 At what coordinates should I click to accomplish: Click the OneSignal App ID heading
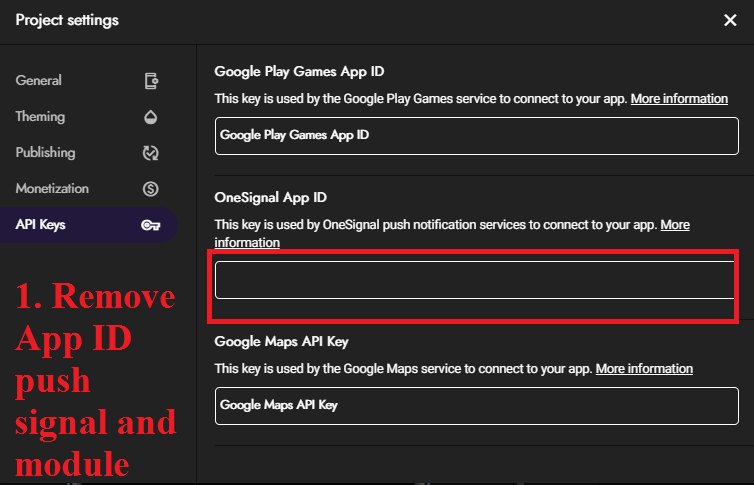(x=270, y=198)
